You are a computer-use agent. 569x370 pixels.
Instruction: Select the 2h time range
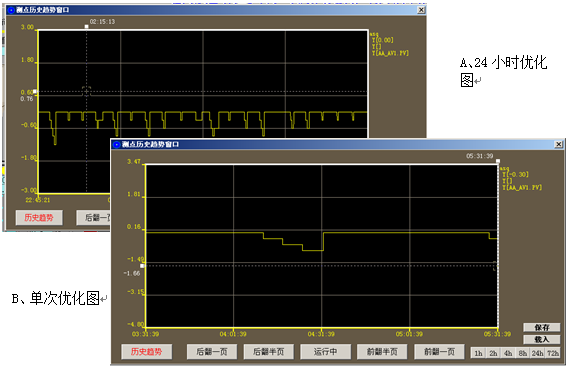point(493,353)
